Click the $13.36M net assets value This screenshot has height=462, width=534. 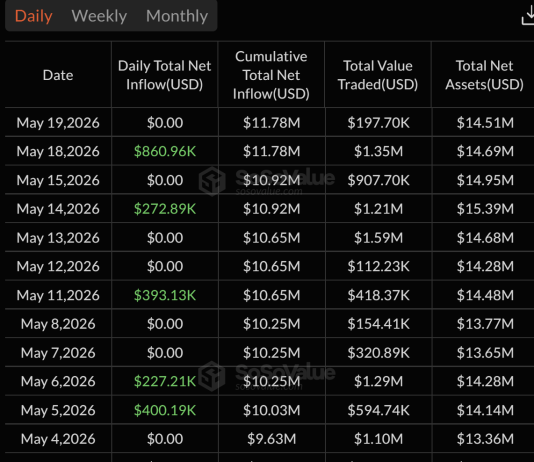[485, 439]
